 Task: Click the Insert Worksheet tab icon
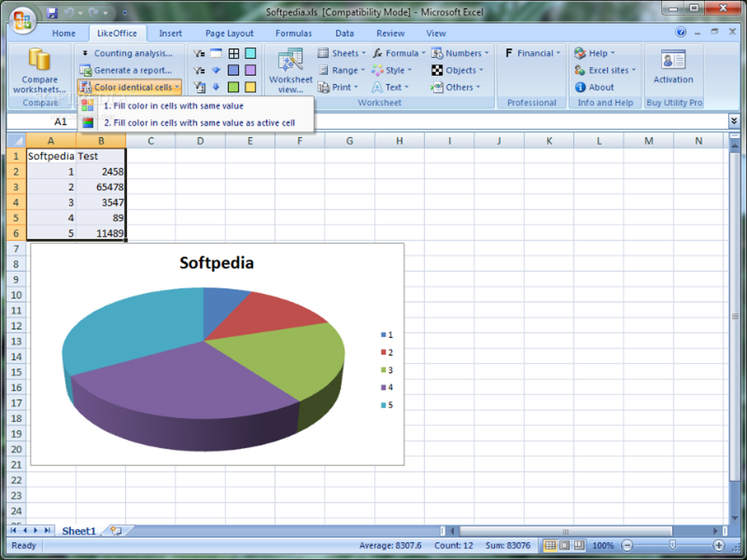[x=116, y=530]
